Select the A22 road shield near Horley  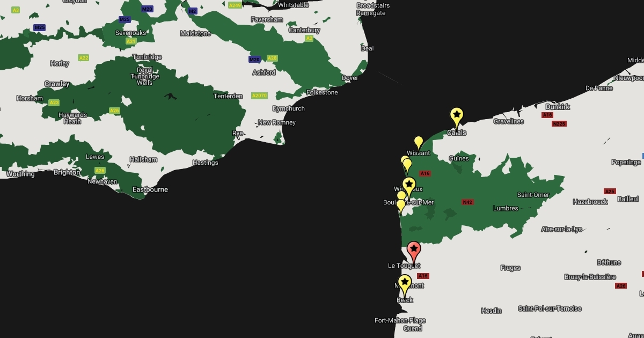pyautogui.click(x=83, y=58)
